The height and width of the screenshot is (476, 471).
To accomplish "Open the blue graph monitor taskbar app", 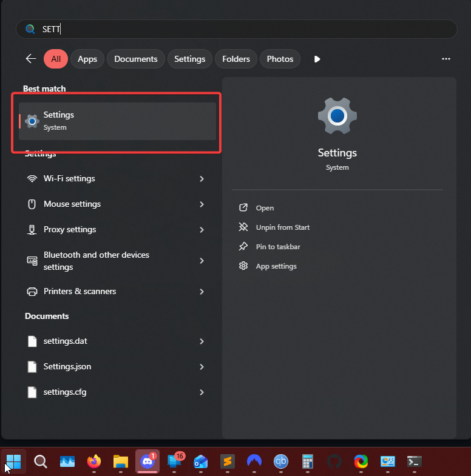I will (x=67, y=461).
